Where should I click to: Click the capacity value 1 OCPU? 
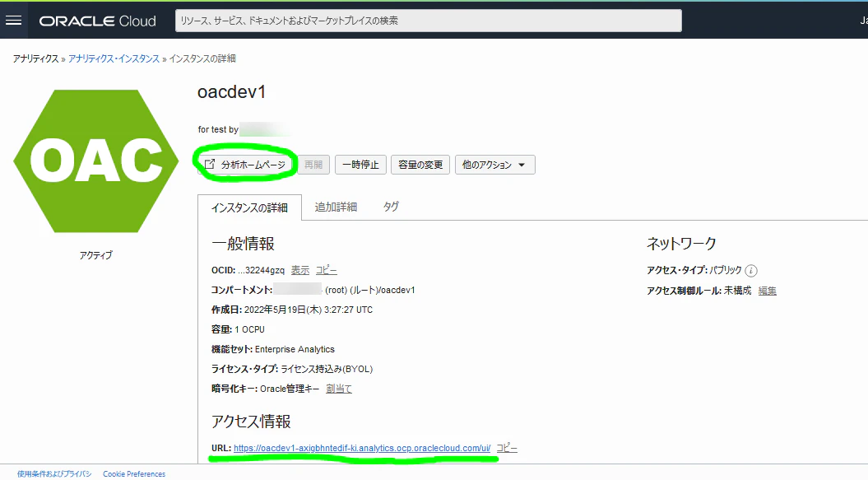[249, 329]
